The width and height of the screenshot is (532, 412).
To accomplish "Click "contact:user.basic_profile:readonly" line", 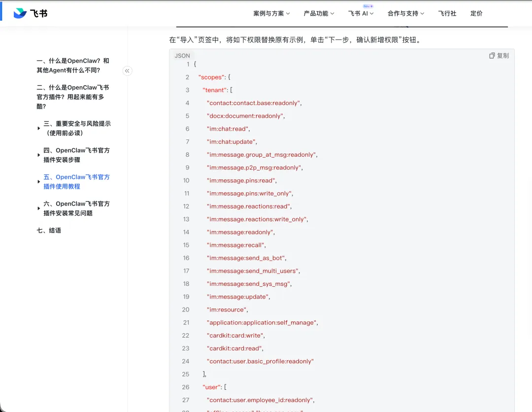I will pos(260,361).
